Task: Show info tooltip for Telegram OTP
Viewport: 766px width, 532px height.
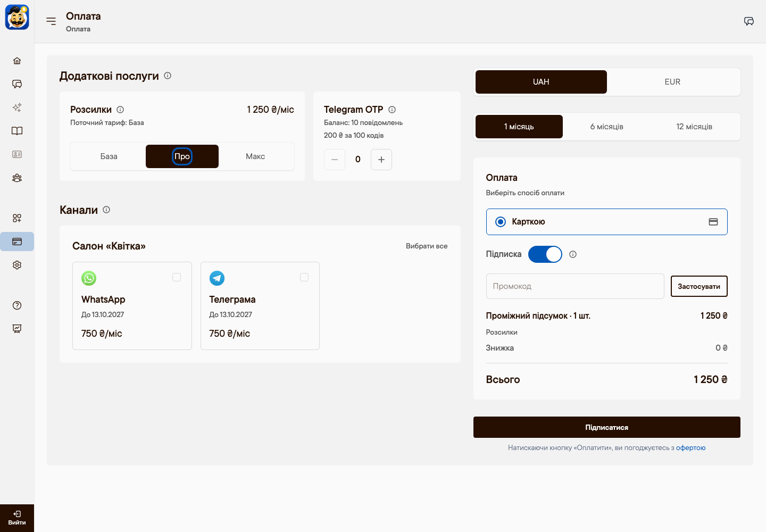Action: (x=392, y=110)
